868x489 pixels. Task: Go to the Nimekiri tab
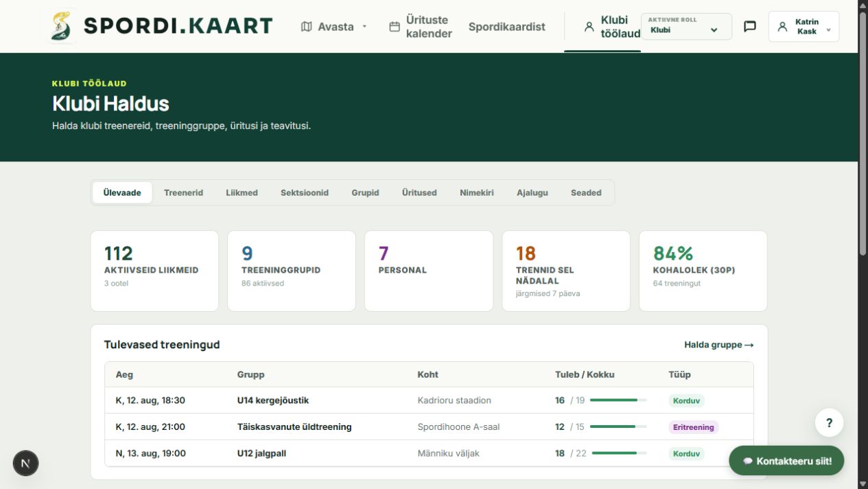[x=477, y=193]
